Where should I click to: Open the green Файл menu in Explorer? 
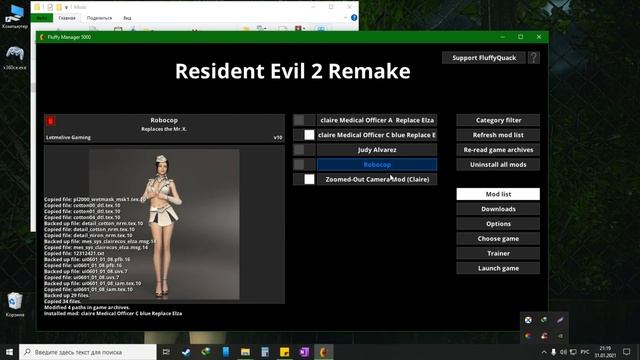(x=42, y=18)
